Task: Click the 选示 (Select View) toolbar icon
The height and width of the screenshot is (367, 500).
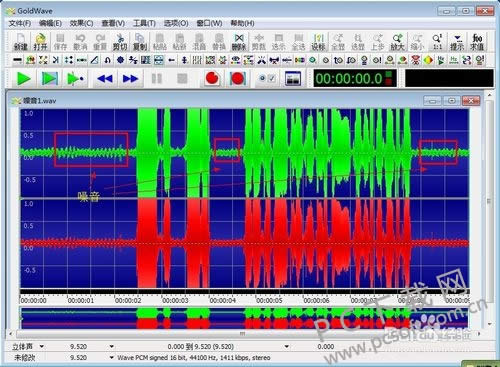Action: coord(278,42)
